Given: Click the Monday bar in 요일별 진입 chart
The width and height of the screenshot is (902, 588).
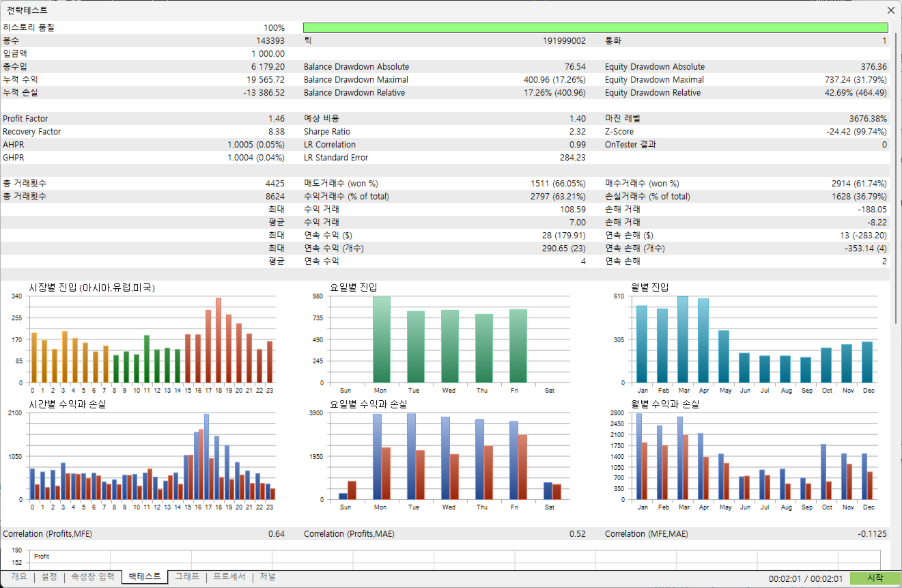Looking at the screenshot, I should pos(382,339).
